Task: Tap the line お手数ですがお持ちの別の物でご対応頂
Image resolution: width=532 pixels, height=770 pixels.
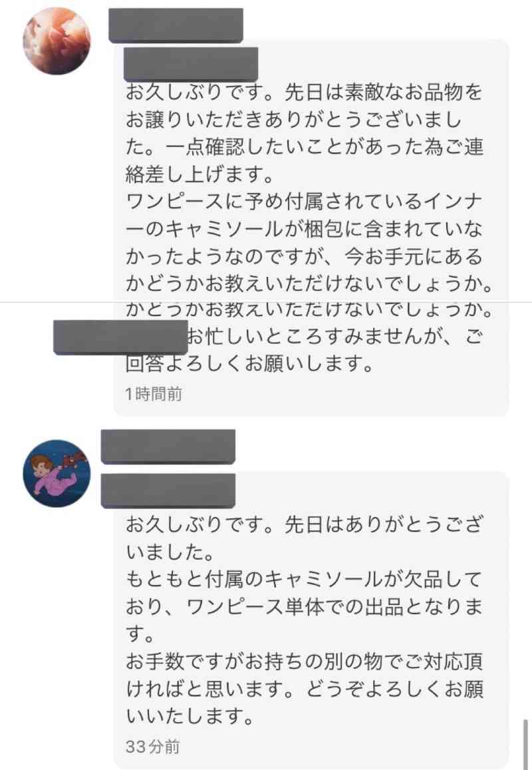Action: [305, 662]
